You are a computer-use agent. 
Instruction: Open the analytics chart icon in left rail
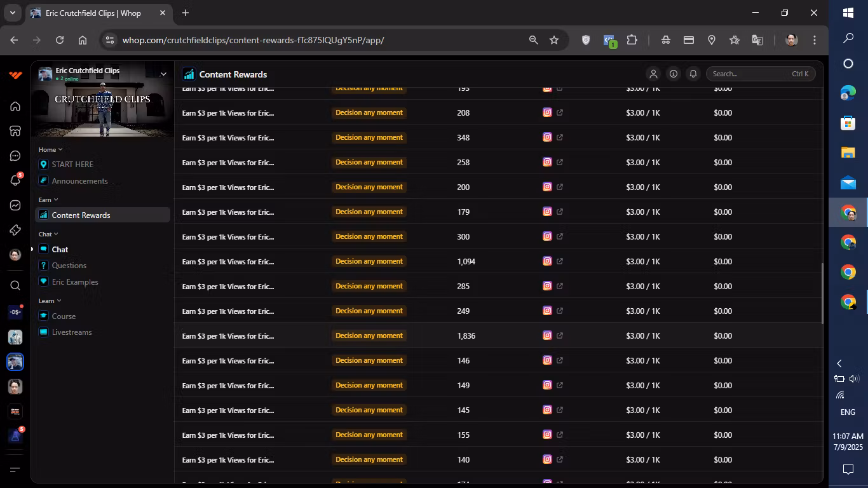pyautogui.click(x=15, y=205)
